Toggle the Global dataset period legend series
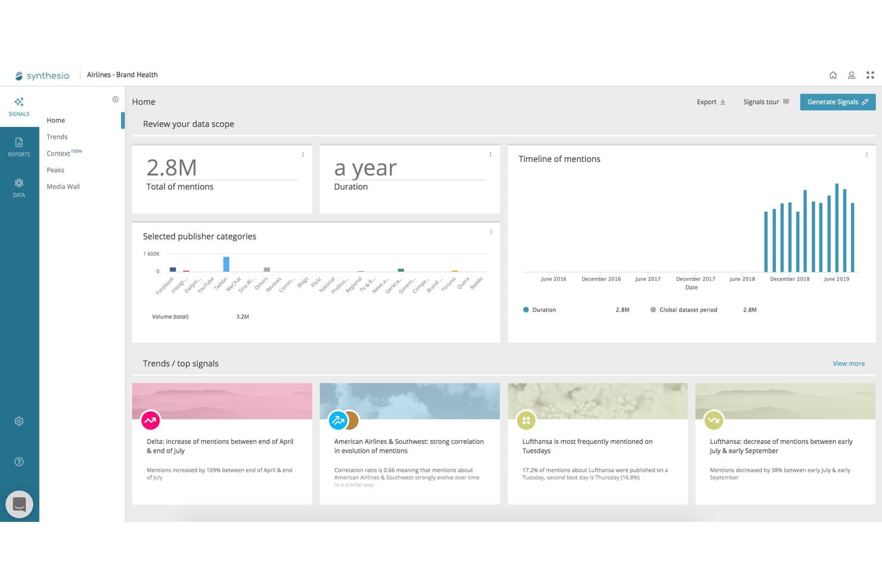This screenshot has height=588, width=882. click(x=684, y=310)
